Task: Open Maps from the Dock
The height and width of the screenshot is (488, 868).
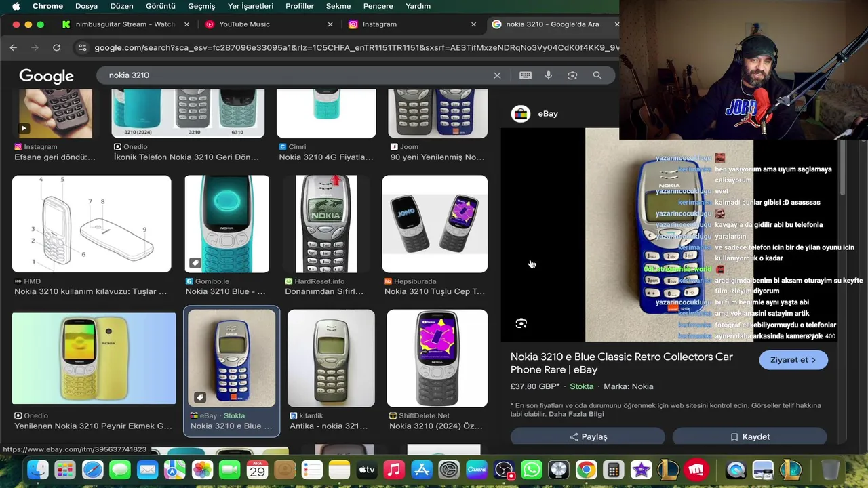Action: point(175,469)
